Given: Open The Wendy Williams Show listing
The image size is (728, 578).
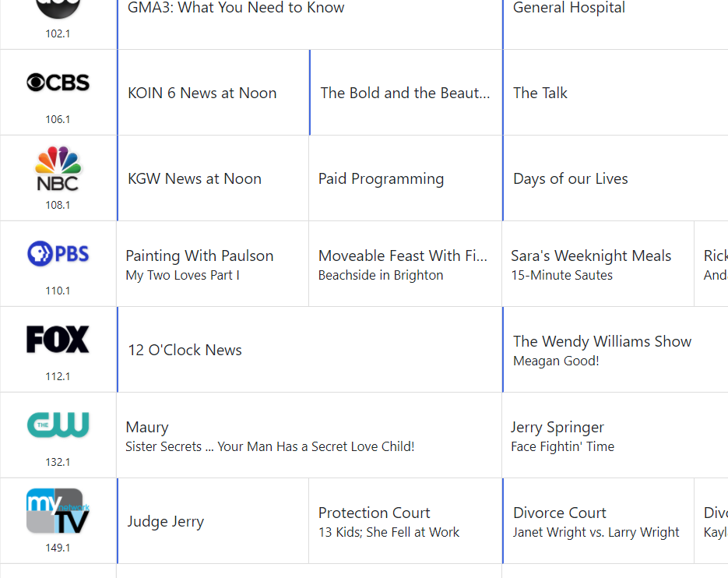Looking at the screenshot, I should pos(602,349).
